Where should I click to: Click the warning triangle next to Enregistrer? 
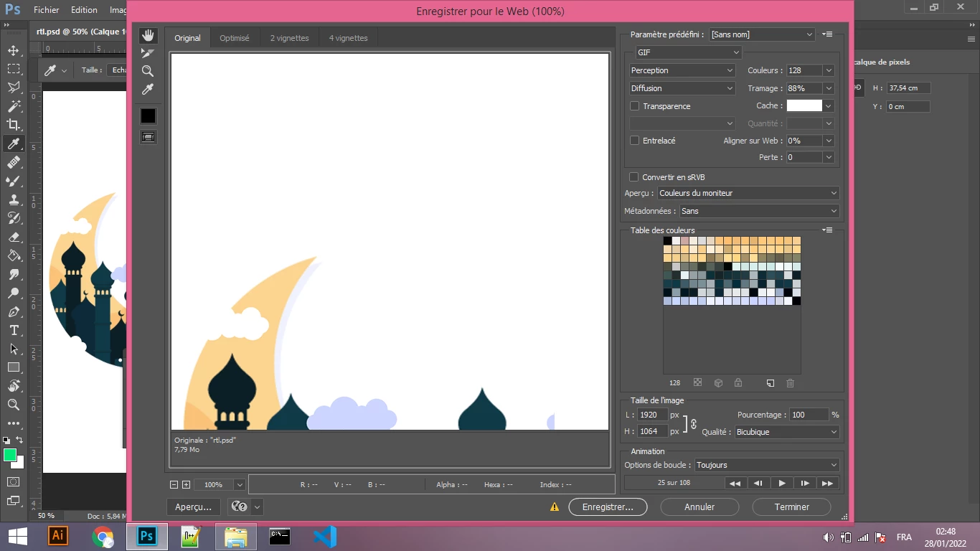click(x=555, y=507)
